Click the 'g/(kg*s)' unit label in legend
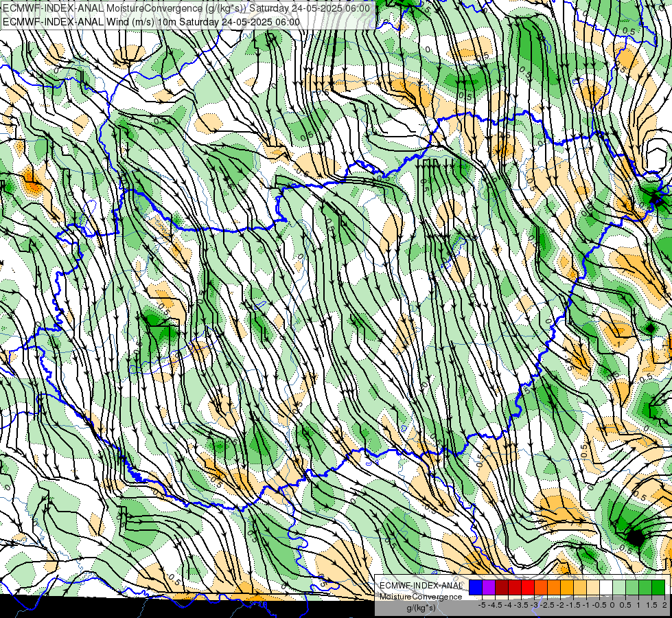The width and height of the screenshot is (672, 618). pos(421,608)
